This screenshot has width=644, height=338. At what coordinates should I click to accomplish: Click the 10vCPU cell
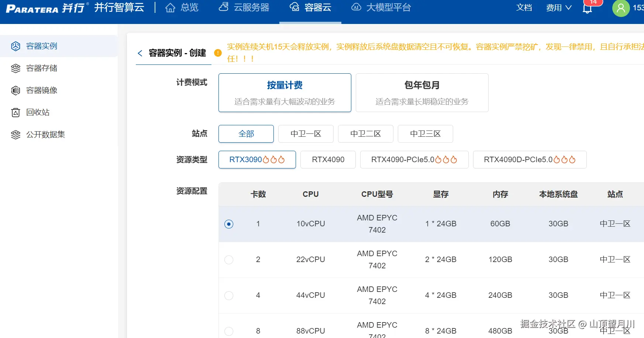[x=311, y=224]
